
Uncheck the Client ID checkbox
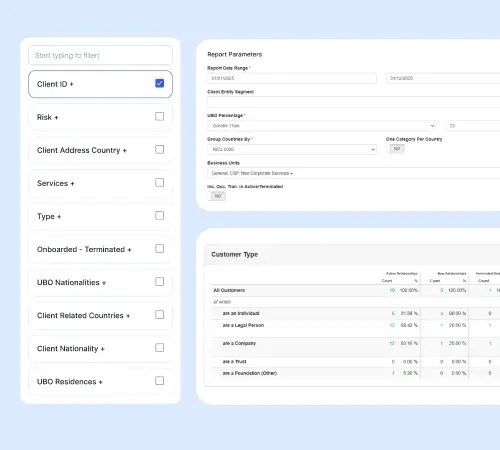point(160,83)
